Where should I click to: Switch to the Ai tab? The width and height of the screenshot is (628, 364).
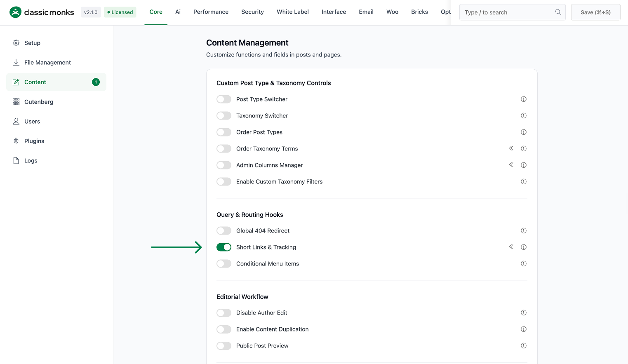pos(178,12)
